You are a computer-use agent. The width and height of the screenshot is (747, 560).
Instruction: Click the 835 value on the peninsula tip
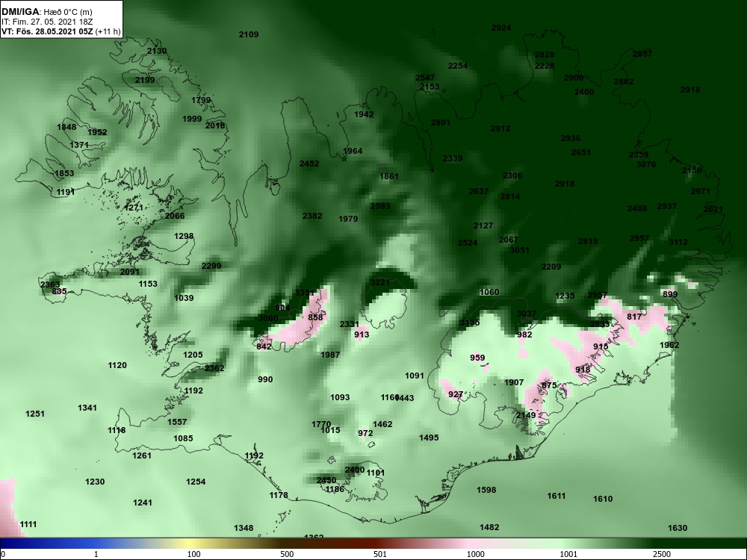click(x=60, y=291)
